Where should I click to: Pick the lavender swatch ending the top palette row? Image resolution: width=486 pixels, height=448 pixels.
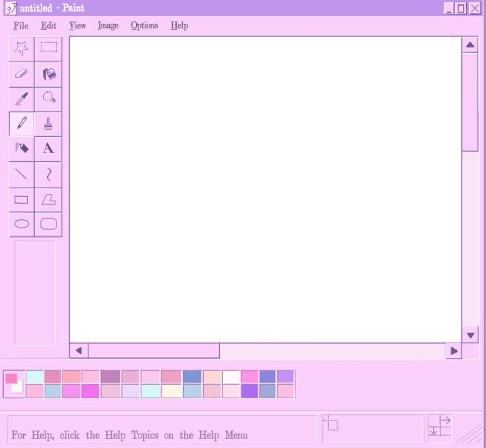(285, 377)
